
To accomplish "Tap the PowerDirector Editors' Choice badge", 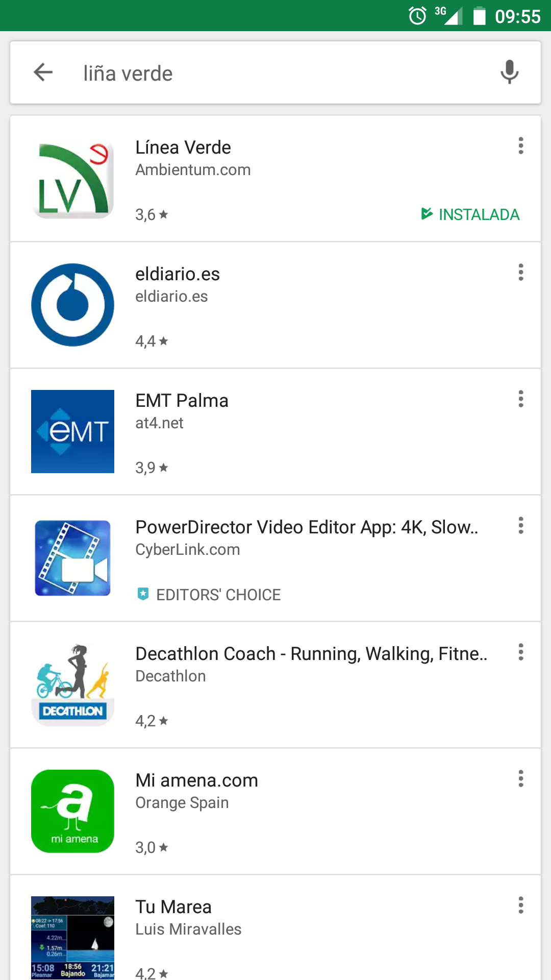I will (x=209, y=595).
